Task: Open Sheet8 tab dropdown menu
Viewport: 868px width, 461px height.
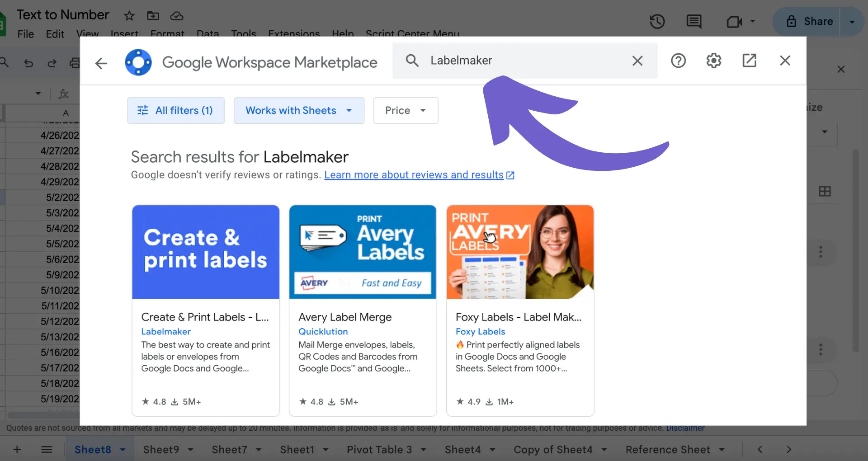Action: pyautogui.click(x=123, y=450)
